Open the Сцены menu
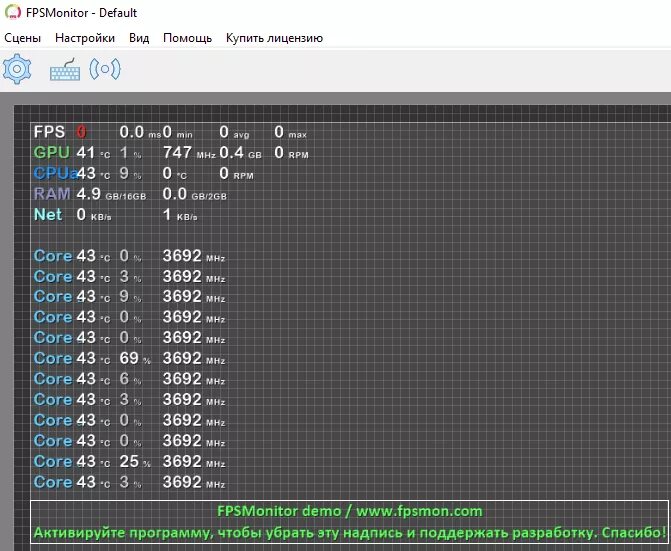Viewport: 671px width, 551px height. (23, 38)
